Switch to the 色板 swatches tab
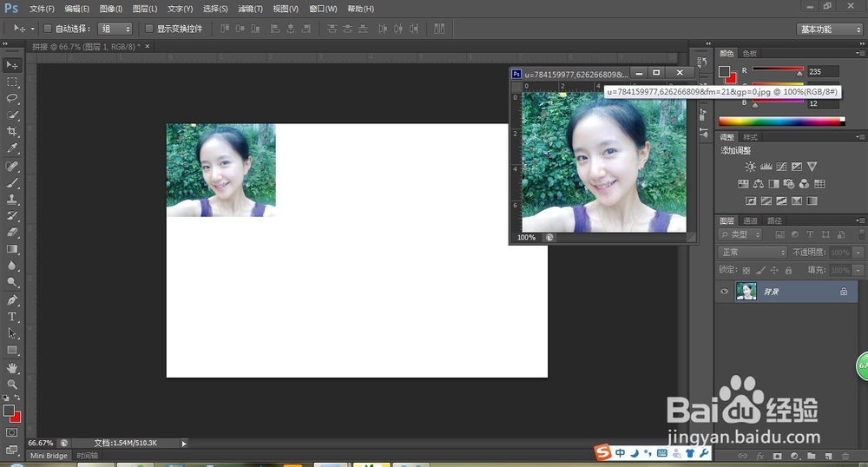 click(750, 53)
